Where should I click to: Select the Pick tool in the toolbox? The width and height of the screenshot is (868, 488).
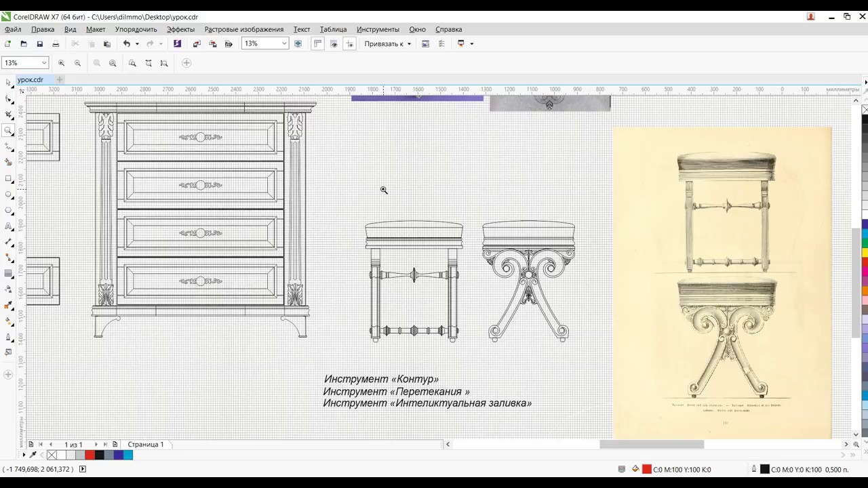tap(8, 83)
